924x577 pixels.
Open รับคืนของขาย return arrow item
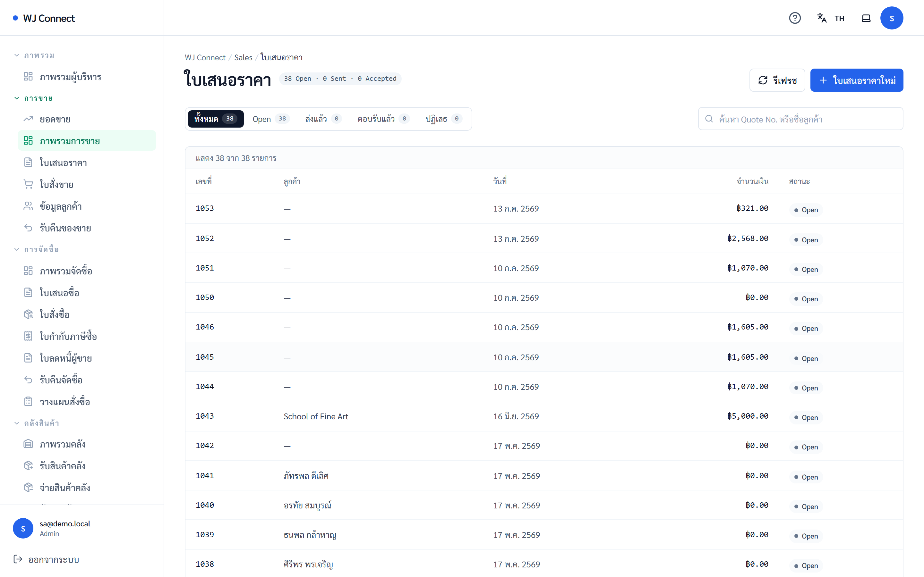click(x=87, y=228)
